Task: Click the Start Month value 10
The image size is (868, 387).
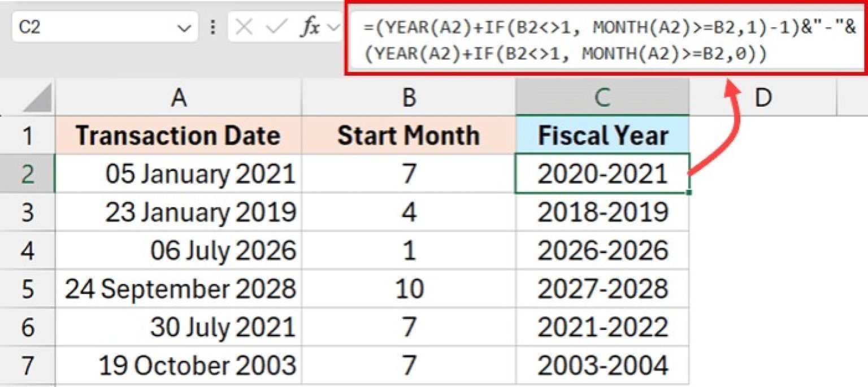Action: click(x=408, y=288)
